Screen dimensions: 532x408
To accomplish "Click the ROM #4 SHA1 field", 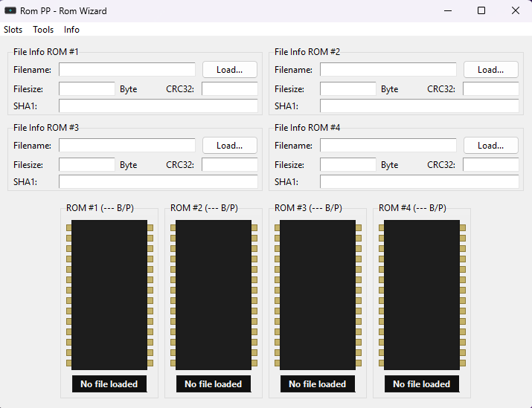I will 420,182.
